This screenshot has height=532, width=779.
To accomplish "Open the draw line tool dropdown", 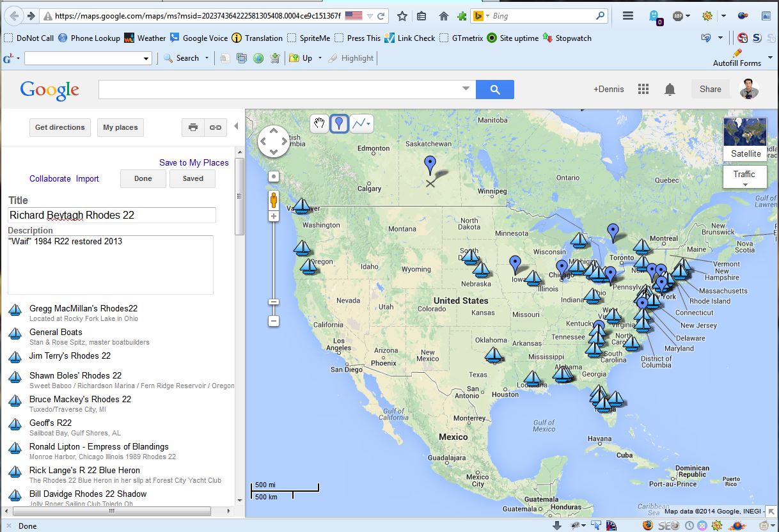I will pos(361,123).
